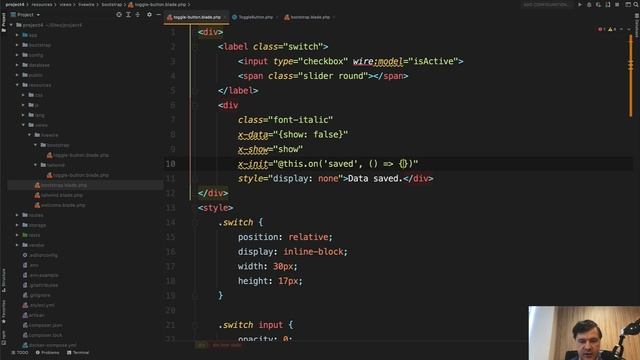Click the orange marker on editor scrollbar
Viewport: 640px width, 360px height.
[x=631, y=76]
